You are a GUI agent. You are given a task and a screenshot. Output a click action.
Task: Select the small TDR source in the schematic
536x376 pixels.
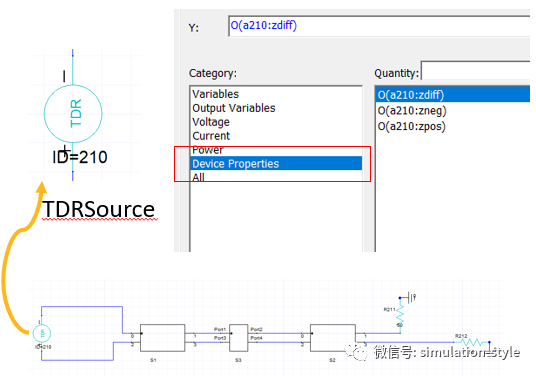(x=42, y=333)
